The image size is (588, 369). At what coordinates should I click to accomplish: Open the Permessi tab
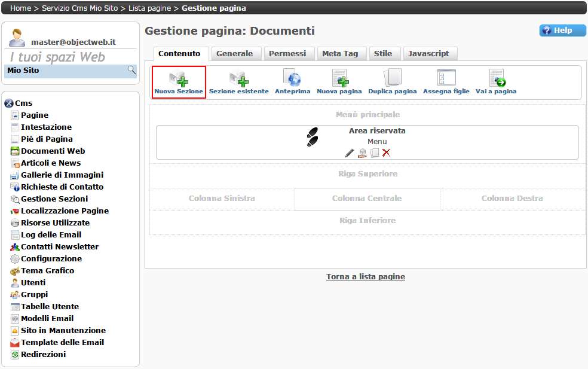click(x=287, y=54)
